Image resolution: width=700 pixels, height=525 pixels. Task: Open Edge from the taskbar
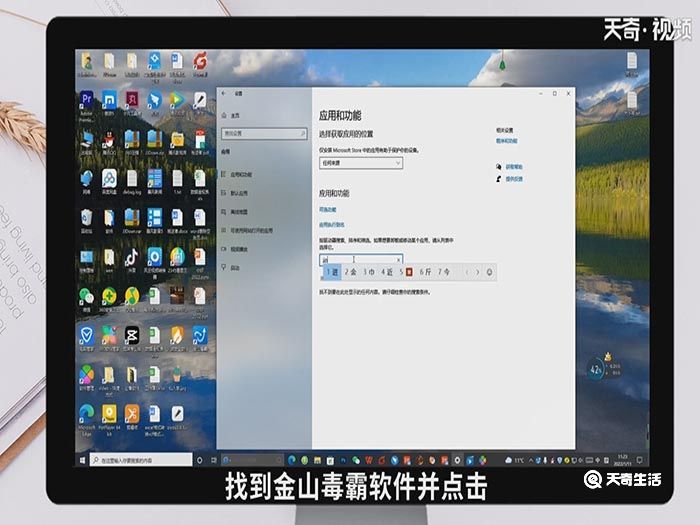pyautogui.click(x=292, y=460)
